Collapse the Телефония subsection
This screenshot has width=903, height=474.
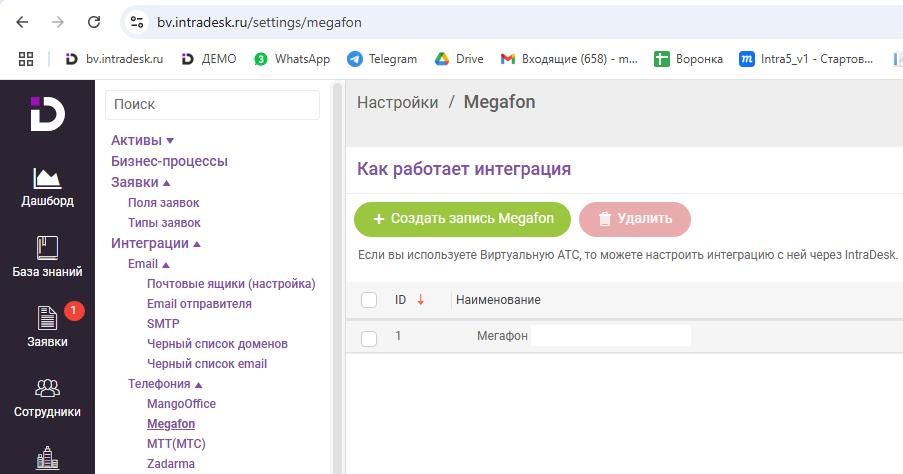point(165,384)
